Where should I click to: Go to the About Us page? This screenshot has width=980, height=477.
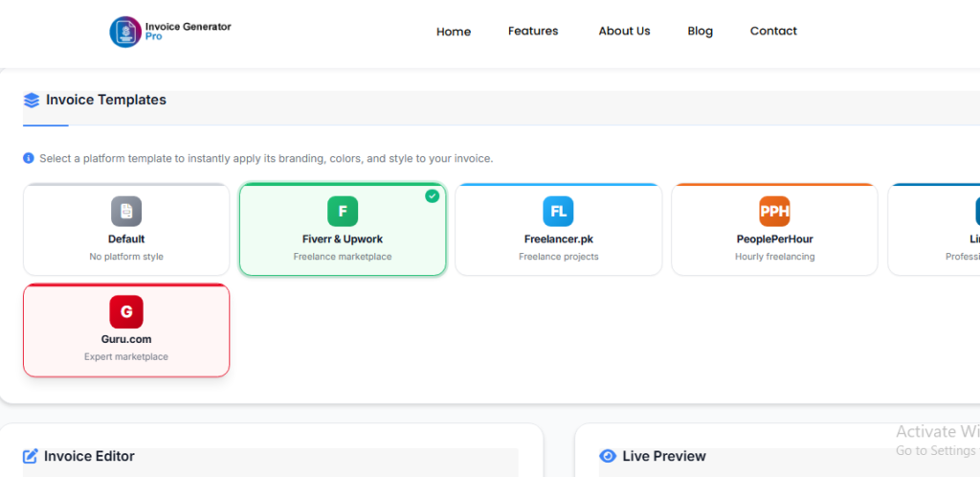point(624,32)
